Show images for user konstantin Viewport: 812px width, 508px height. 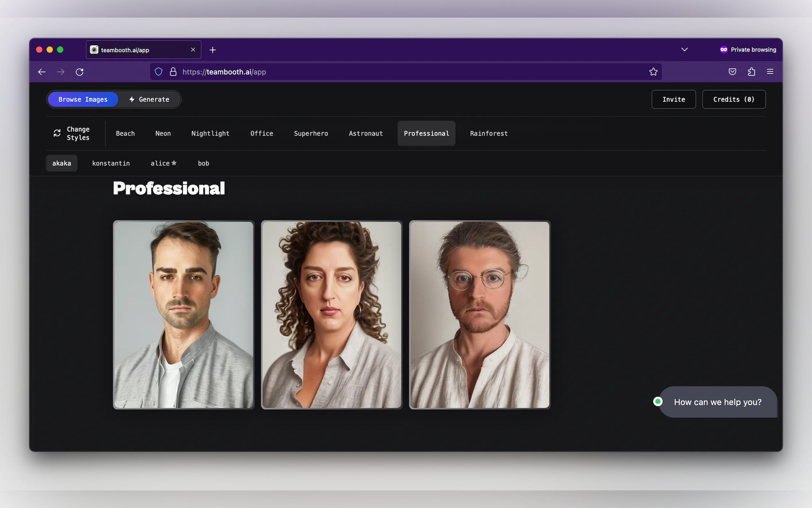click(x=111, y=163)
